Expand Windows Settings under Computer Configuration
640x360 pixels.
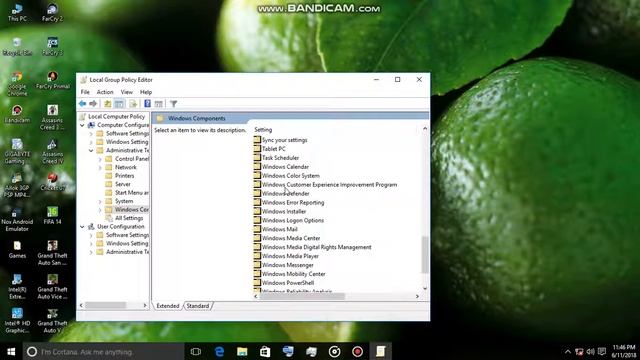(x=91, y=142)
